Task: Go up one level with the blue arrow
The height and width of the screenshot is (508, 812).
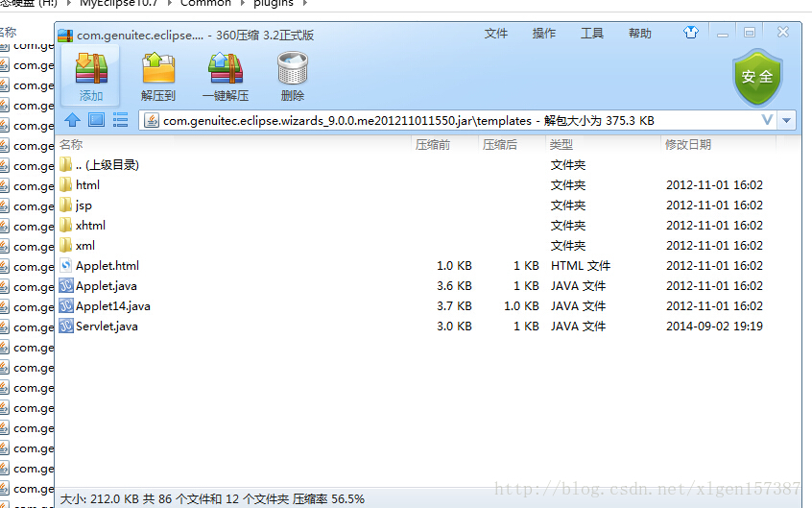Action: point(72,120)
